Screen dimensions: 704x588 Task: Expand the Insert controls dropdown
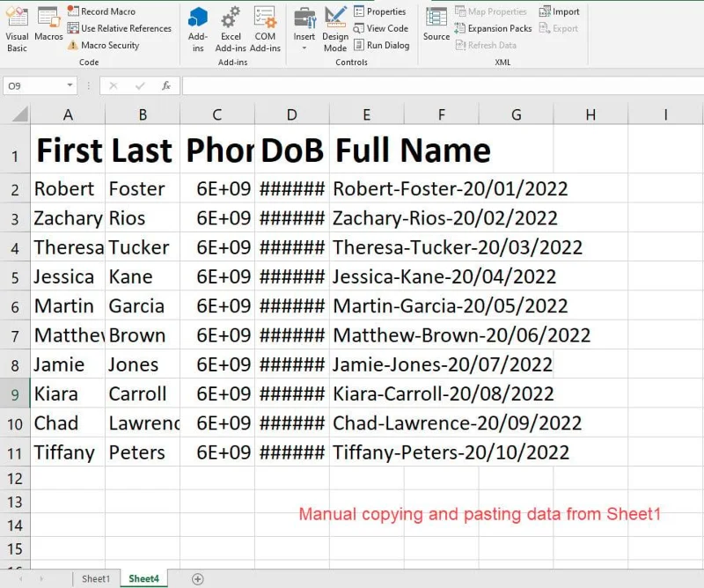pyautogui.click(x=304, y=48)
